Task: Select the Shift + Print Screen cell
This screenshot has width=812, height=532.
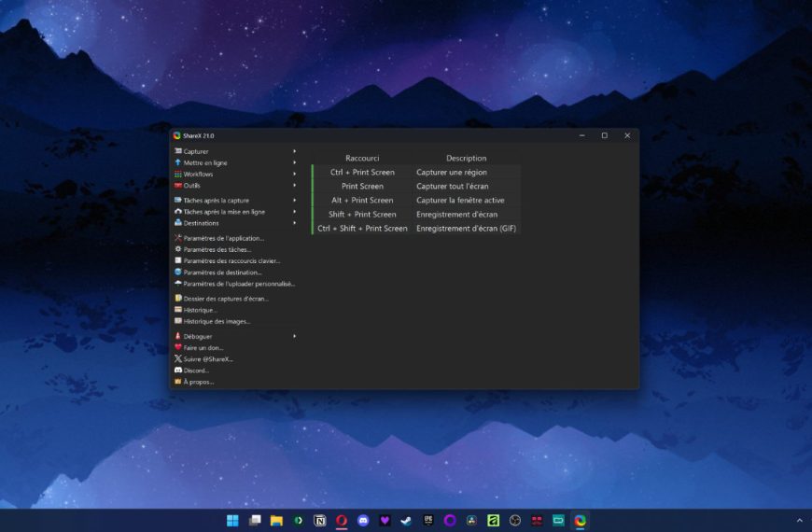Action: [x=362, y=214]
